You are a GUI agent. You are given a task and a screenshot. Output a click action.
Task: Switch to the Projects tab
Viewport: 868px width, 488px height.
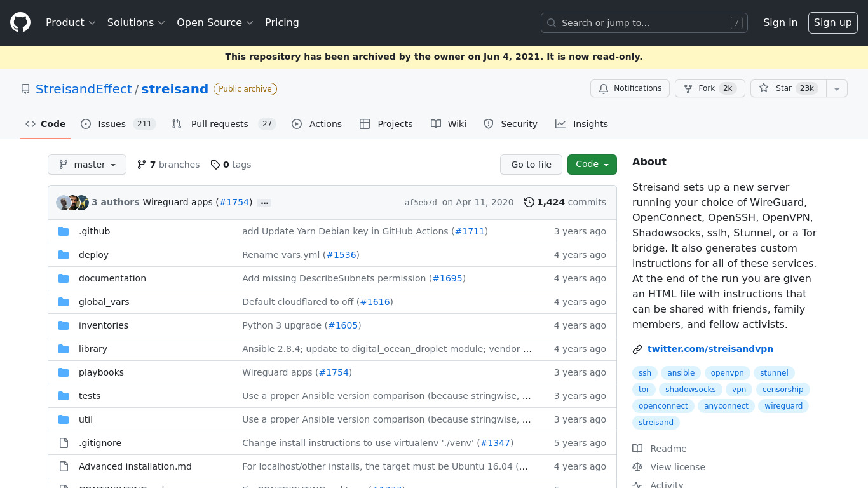386,124
